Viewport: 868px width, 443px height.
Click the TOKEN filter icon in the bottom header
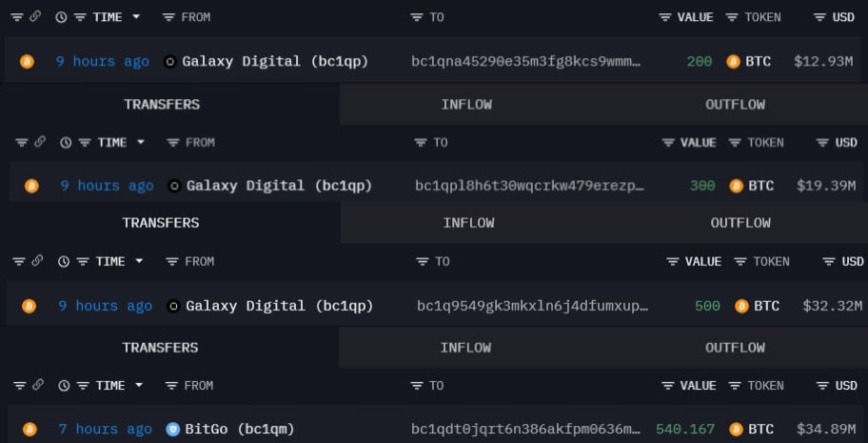tap(734, 386)
